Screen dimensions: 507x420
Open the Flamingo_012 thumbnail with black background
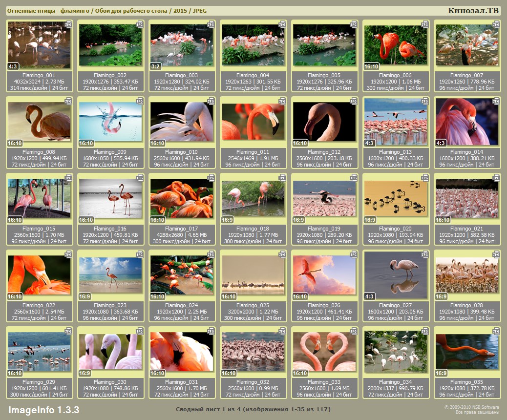click(324, 122)
